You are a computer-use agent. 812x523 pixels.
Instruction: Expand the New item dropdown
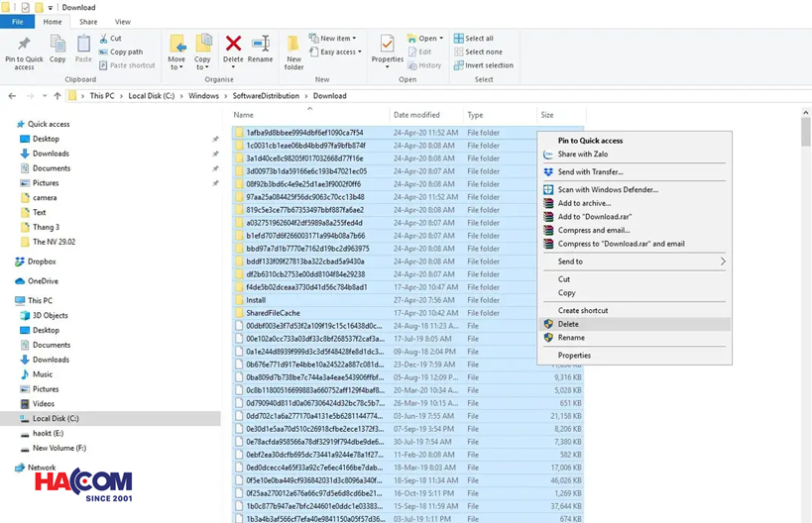(337, 39)
